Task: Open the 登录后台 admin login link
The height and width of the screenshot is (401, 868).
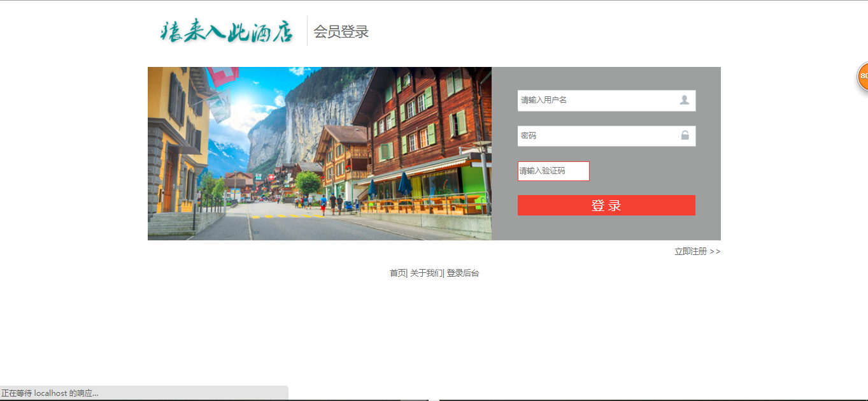Action: pyautogui.click(x=462, y=273)
